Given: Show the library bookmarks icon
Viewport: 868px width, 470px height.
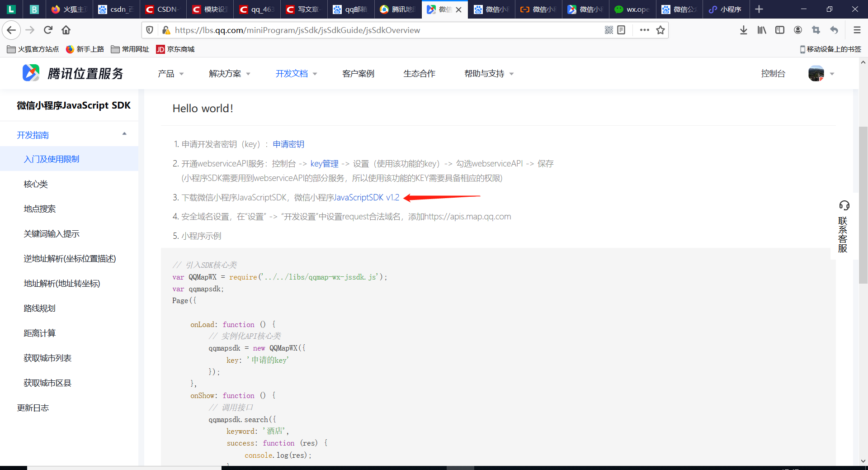Looking at the screenshot, I should point(762,30).
